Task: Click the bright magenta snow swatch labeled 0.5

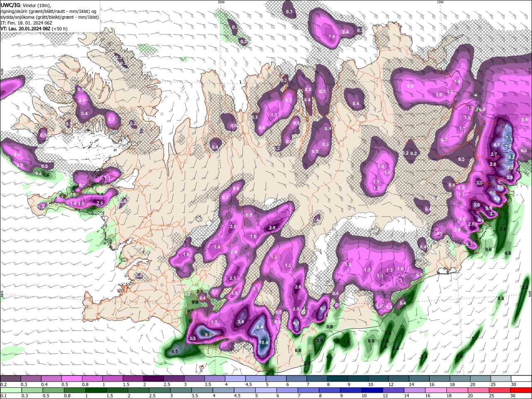Action: tap(71, 378)
